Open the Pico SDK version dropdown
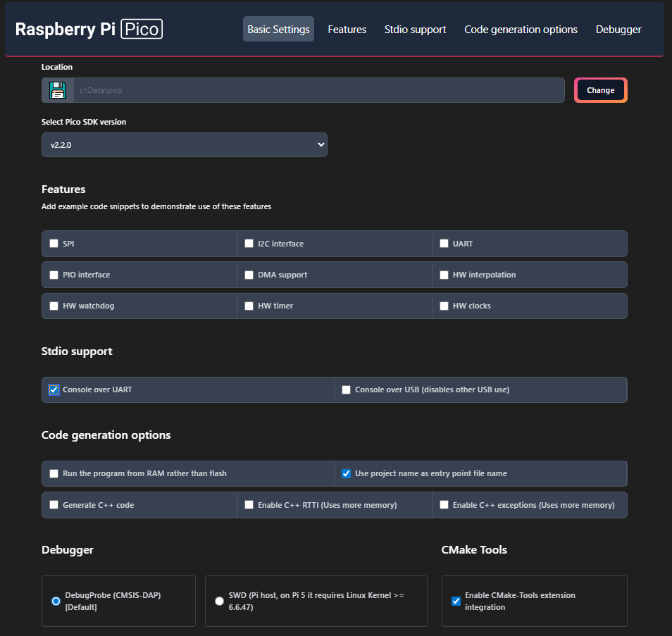 tap(185, 144)
